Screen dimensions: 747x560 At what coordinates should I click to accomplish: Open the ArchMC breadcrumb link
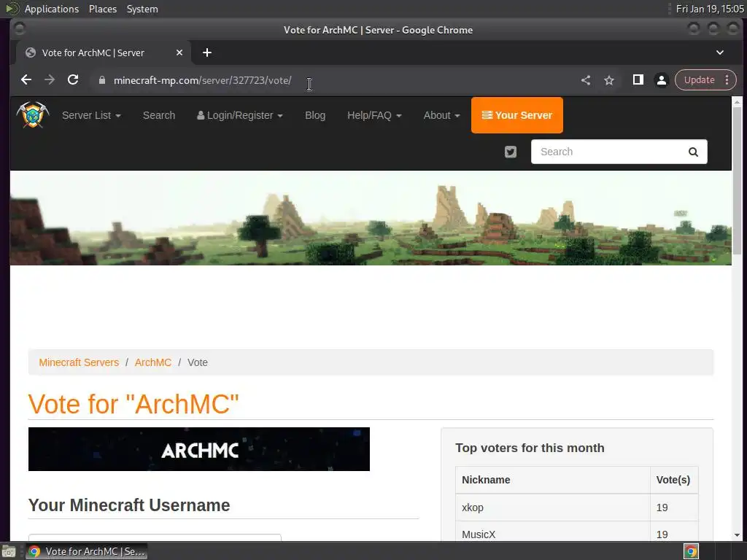point(153,362)
